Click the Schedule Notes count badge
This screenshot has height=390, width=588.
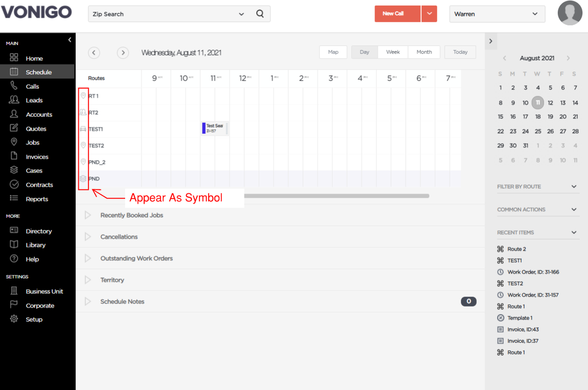(469, 301)
